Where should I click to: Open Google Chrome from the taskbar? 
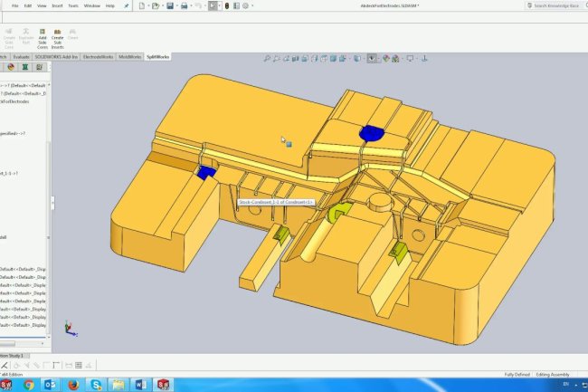point(28,385)
